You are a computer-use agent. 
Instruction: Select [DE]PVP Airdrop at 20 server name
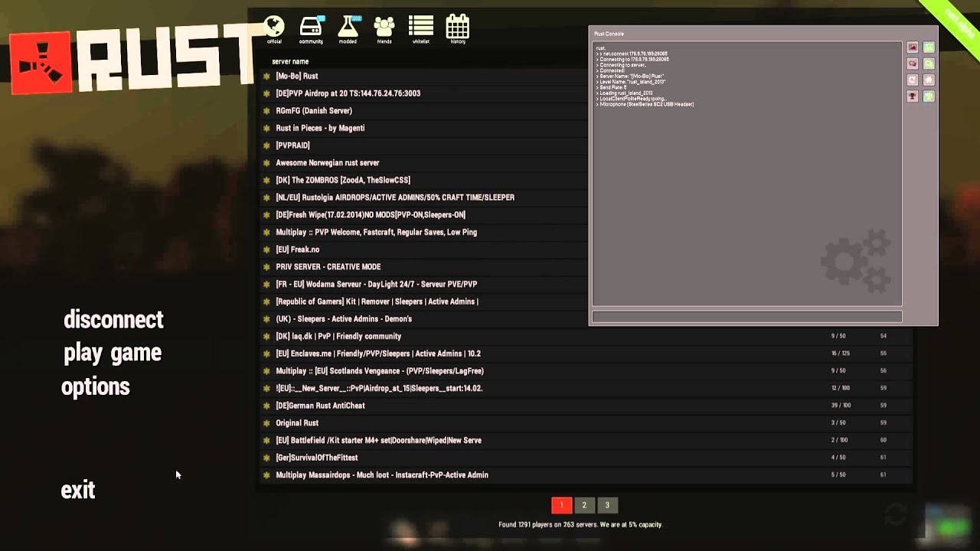348,93
